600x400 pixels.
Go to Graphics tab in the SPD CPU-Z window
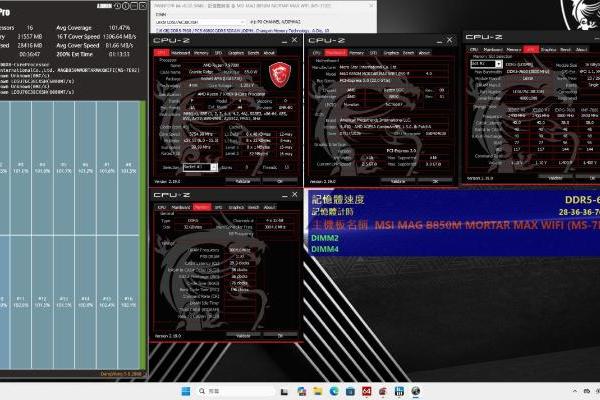(x=548, y=49)
